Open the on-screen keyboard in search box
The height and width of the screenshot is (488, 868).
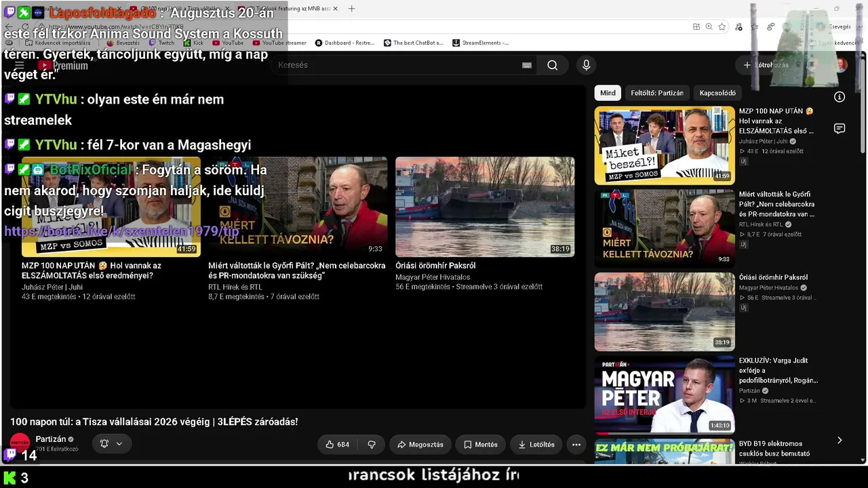pos(527,65)
